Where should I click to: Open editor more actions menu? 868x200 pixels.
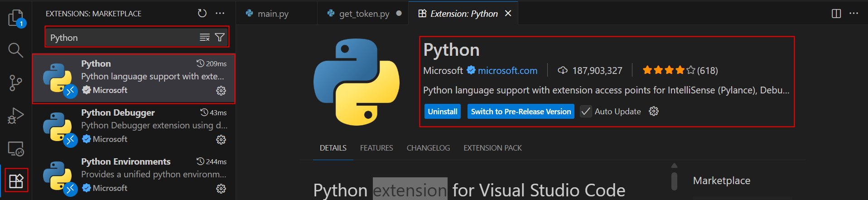point(854,14)
